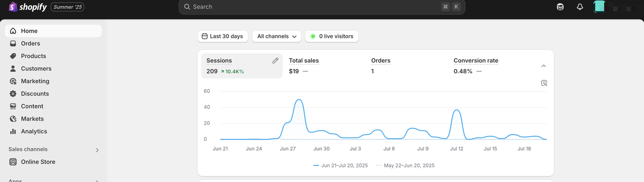Open Markets in sidebar

tap(53, 119)
